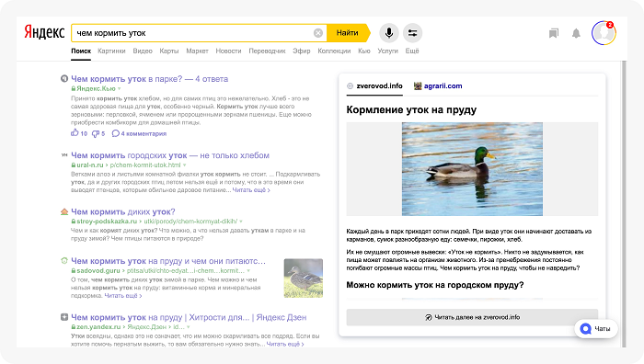This screenshot has height=364, width=644.
Task: Open the duck thumbnail in the sadovod.guru result
Action: pos(303,278)
